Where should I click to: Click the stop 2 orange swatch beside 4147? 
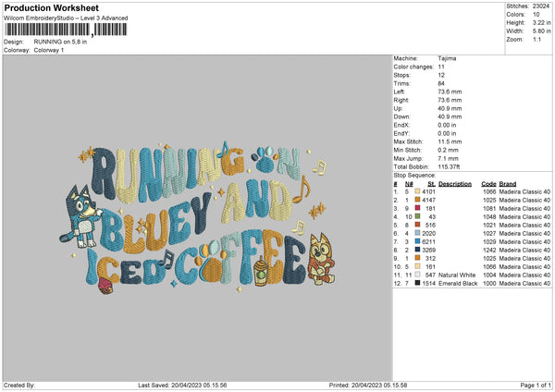click(417, 200)
